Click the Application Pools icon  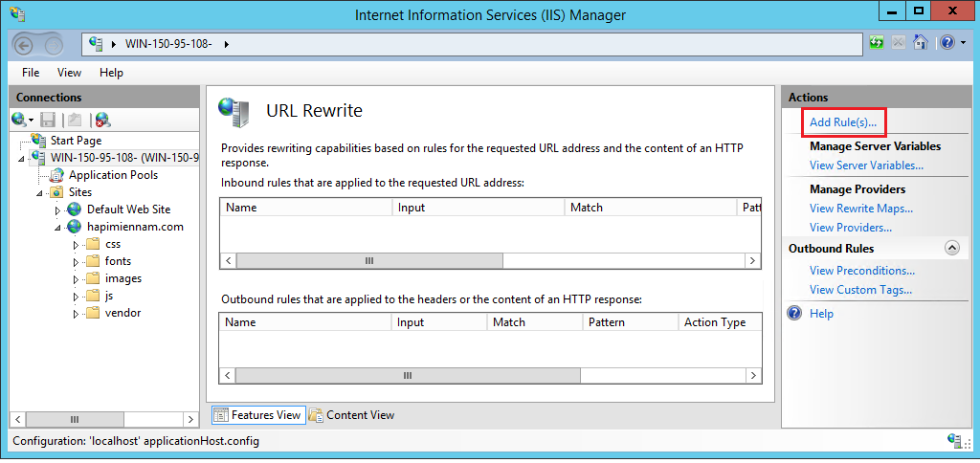[56, 175]
